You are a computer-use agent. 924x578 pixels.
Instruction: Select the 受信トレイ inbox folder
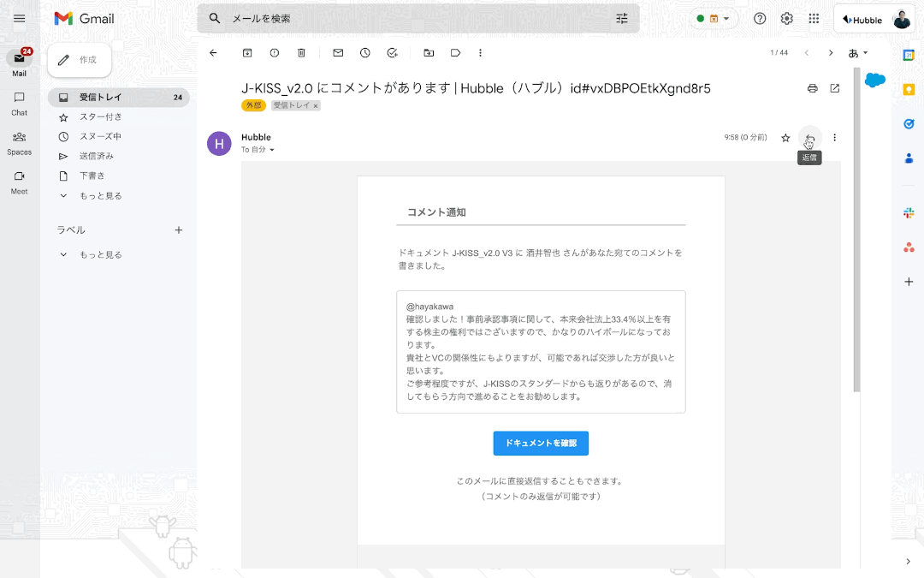(x=118, y=98)
